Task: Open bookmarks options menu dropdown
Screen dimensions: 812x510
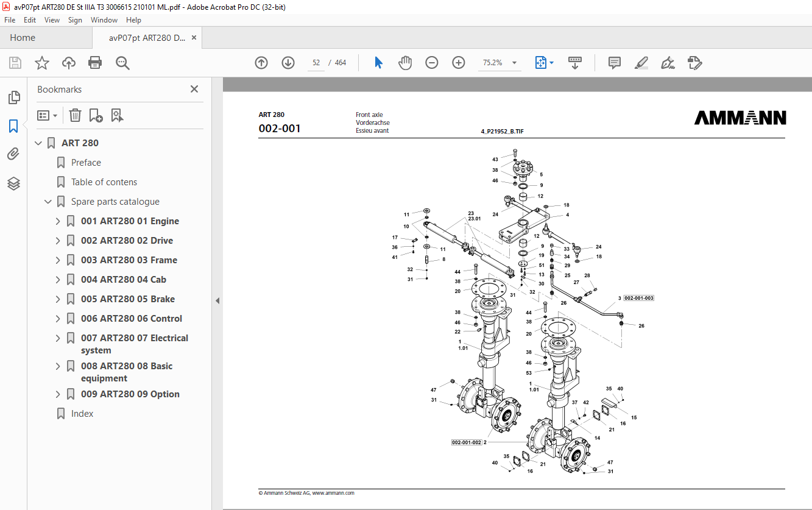Action: (47, 115)
